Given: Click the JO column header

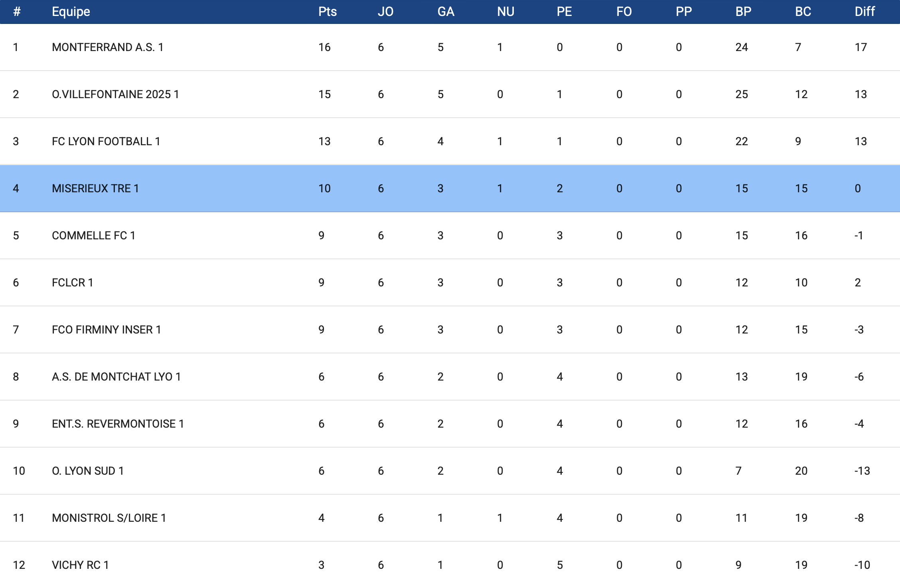Looking at the screenshot, I should pos(385,12).
